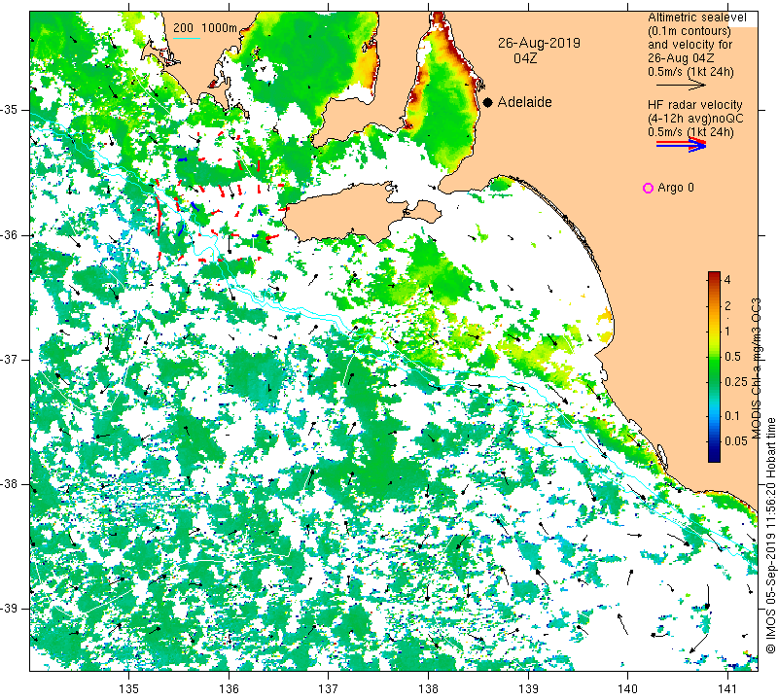Image resolution: width=778 pixels, height=700 pixels.
Task: Click the longitude axis label 141
Action: click(727, 689)
